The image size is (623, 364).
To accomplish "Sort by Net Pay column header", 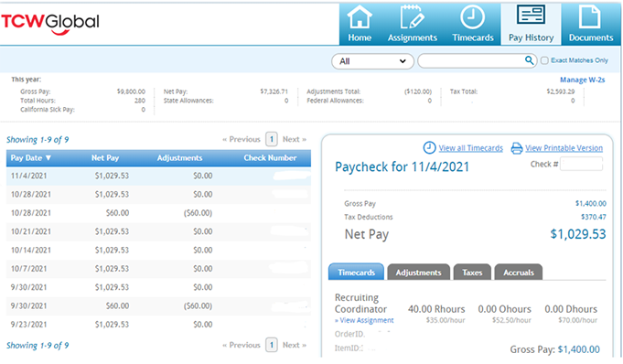I will pyautogui.click(x=105, y=157).
